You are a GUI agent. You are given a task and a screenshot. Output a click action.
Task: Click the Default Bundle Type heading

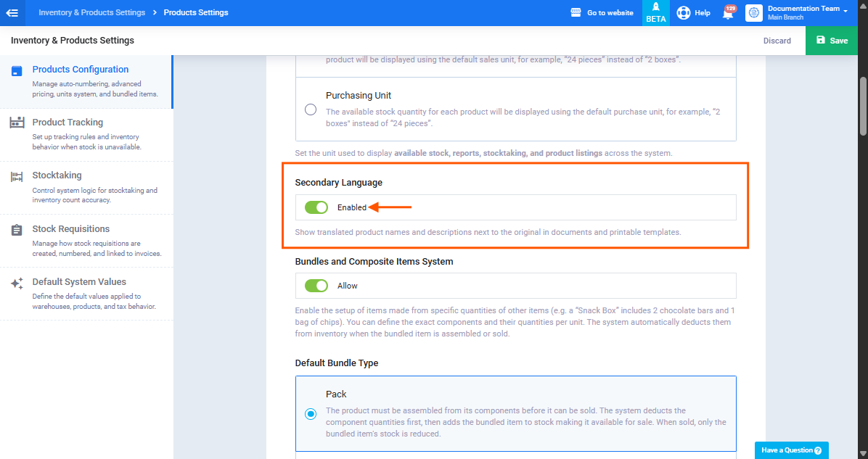tap(337, 363)
